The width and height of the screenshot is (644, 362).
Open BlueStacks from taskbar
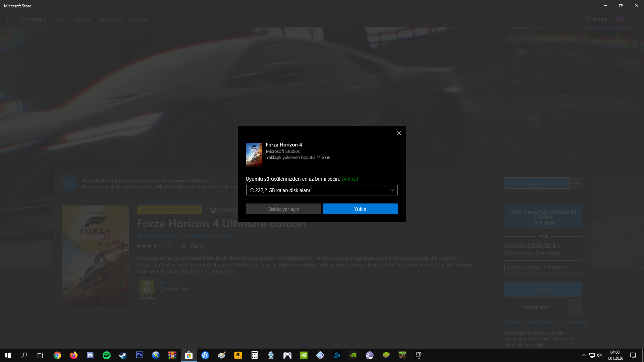point(386,355)
